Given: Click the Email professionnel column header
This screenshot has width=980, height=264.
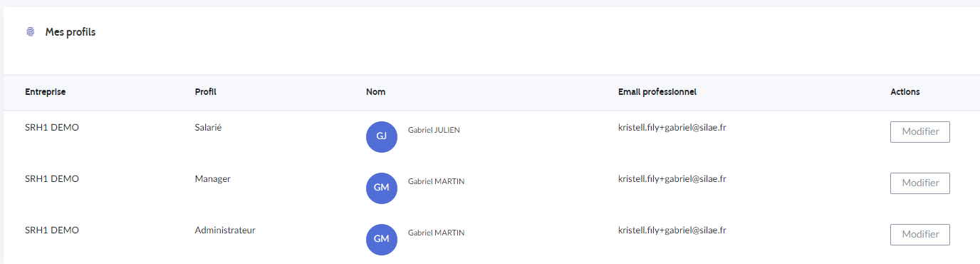Looking at the screenshot, I should 657,92.
